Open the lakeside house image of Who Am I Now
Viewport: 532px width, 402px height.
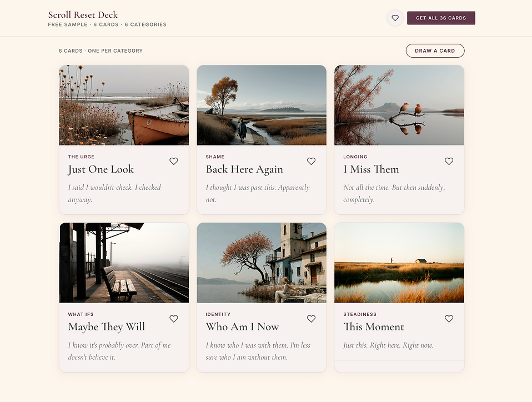point(262,263)
